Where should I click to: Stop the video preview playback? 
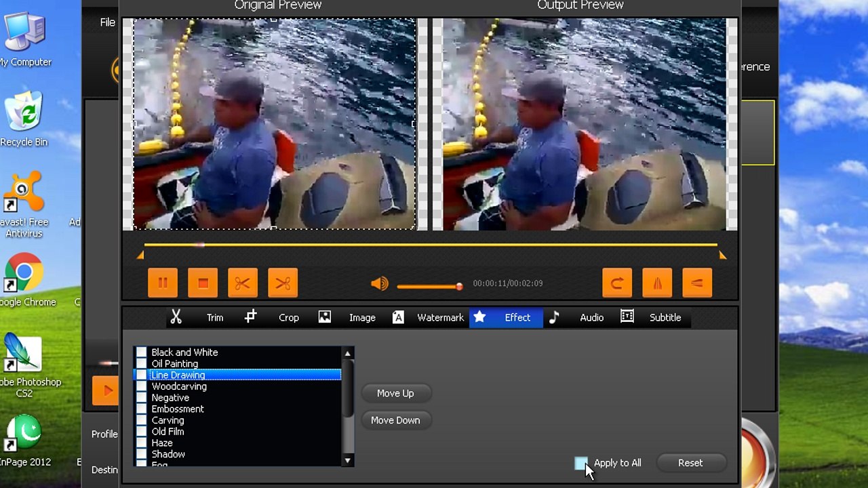(203, 283)
